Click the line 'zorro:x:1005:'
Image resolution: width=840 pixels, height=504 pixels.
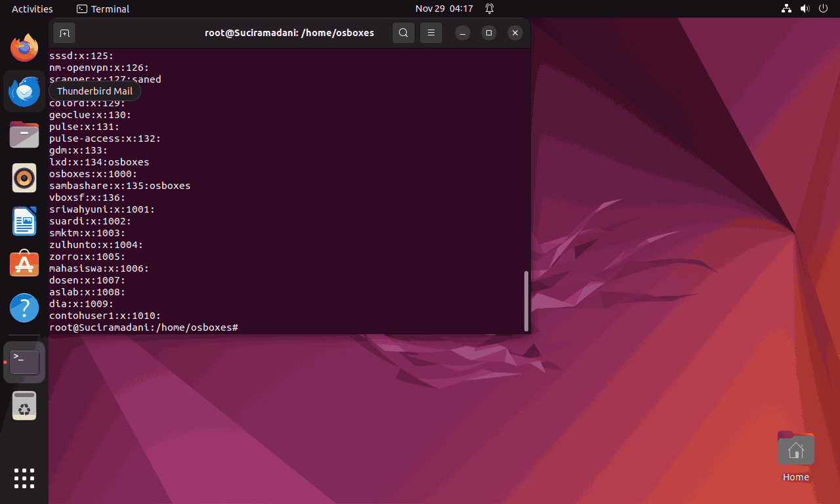[x=87, y=257]
